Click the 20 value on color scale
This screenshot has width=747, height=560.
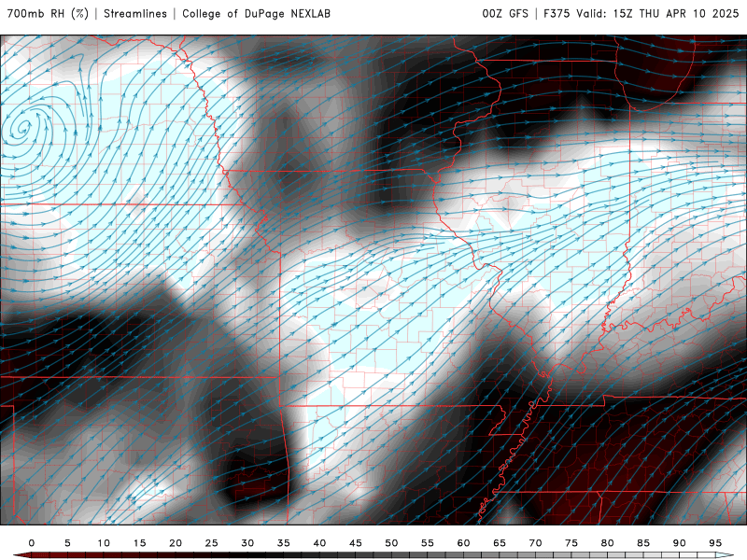click(176, 543)
